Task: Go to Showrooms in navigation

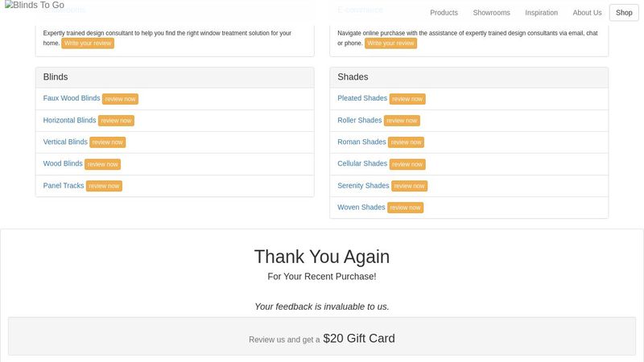Action: [x=491, y=13]
